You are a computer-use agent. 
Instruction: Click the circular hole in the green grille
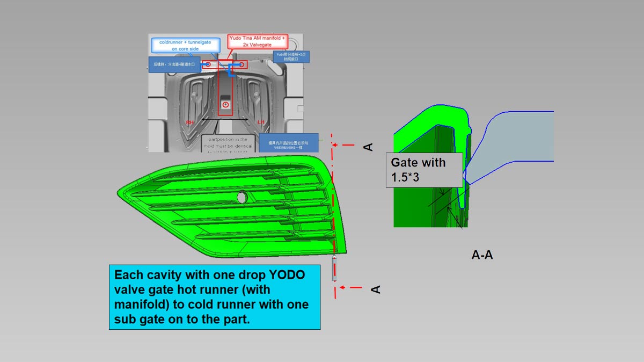[x=243, y=198]
